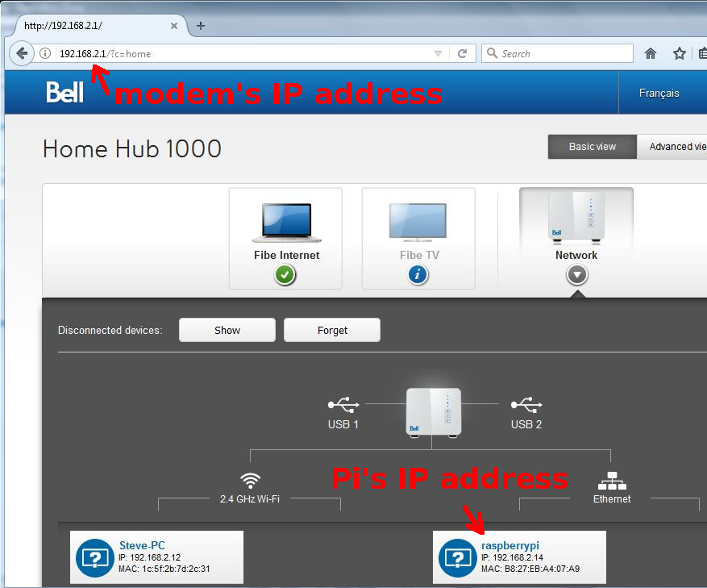Click the Forget devices button

332,330
